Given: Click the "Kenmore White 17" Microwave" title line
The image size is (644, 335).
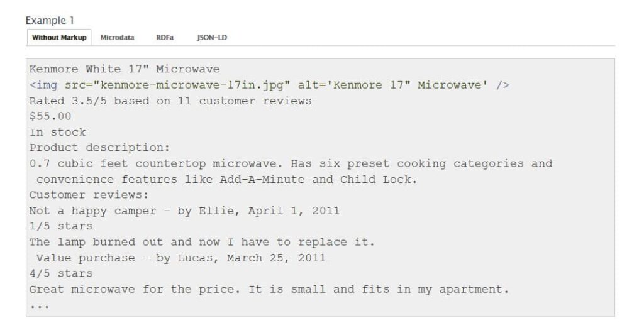Looking at the screenshot, I should pos(125,69).
